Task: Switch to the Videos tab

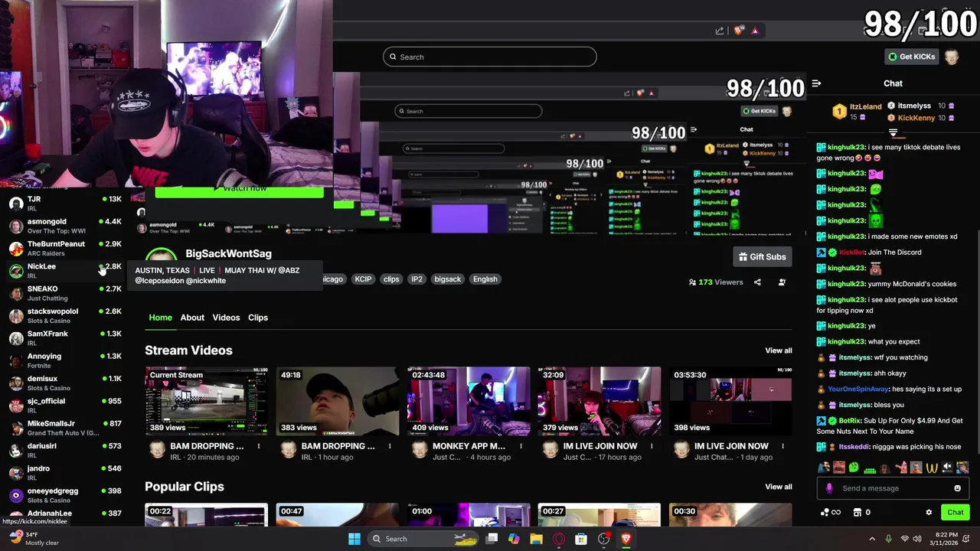Action: tap(226, 318)
